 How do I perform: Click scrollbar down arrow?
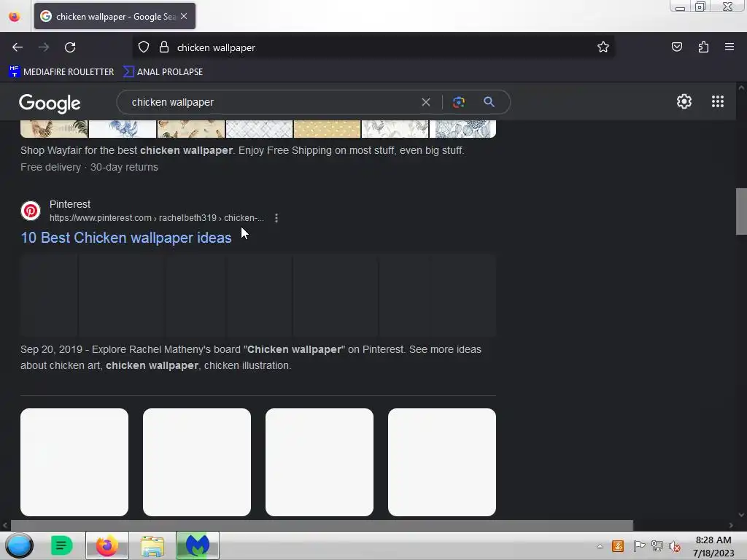coord(741,515)
